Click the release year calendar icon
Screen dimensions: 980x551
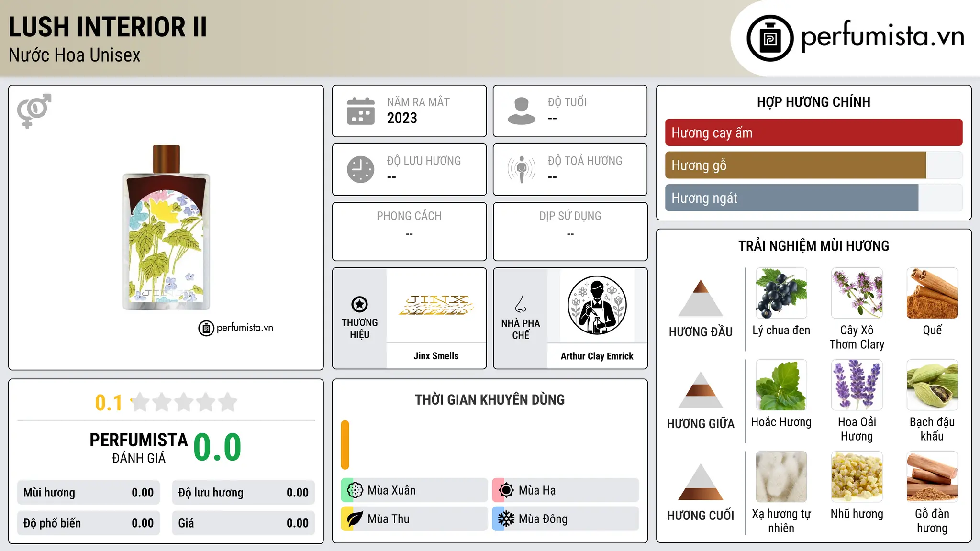[x=361, y=111]
